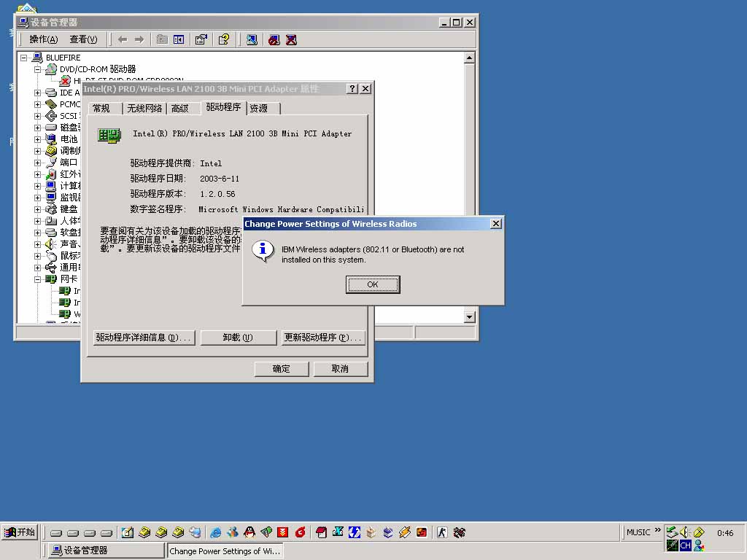The height and width of the screenshot is (560, 747).
Task: Click the 0:46 clock in the tray
Action: 725,533
